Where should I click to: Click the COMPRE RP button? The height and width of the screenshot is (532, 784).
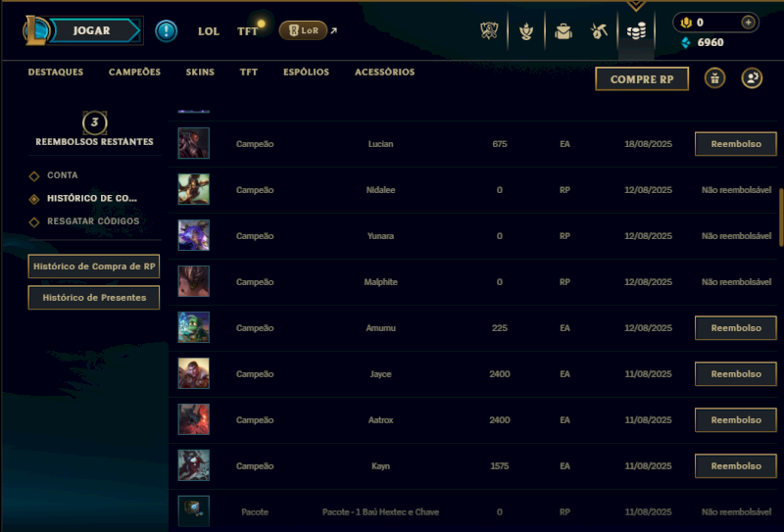click(642, 79)
